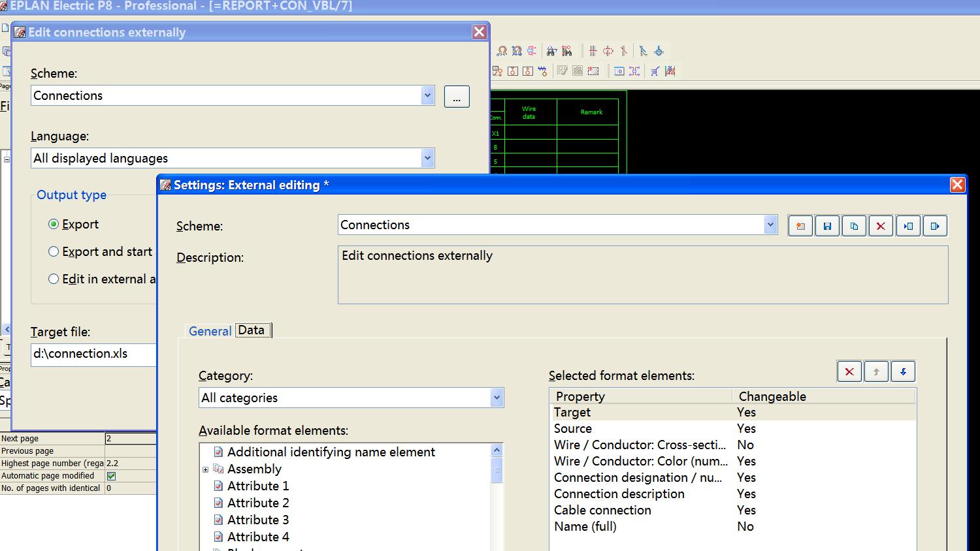This screenshot has height=551, width=980.
Task: Select Attribute 1 in available elements
Action: [258, 486]
